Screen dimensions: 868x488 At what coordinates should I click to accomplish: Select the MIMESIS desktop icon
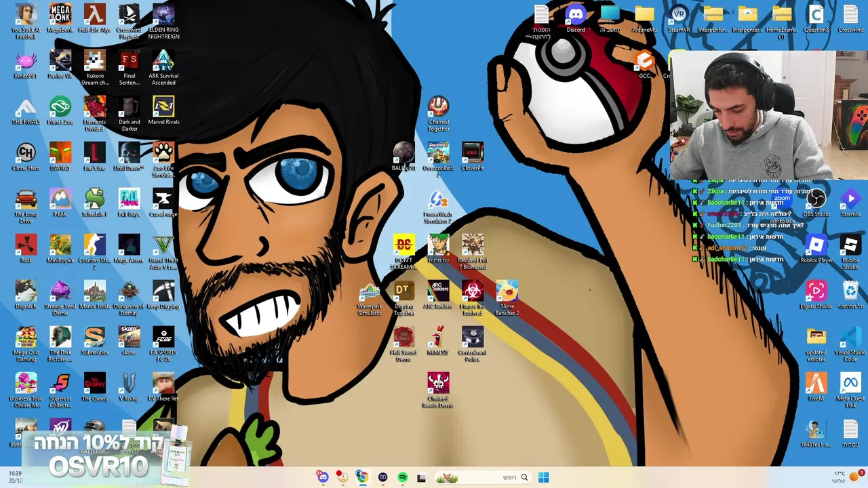coord(438,341)
